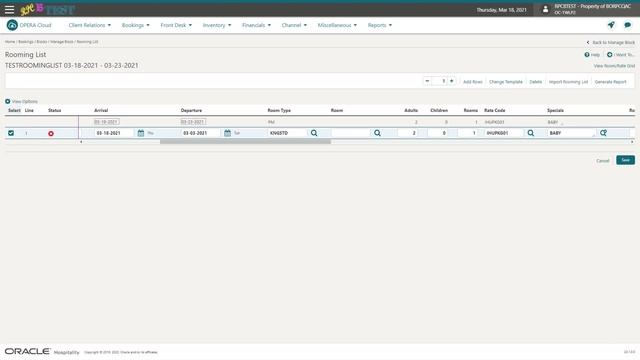Click the Departure column header

191,110
